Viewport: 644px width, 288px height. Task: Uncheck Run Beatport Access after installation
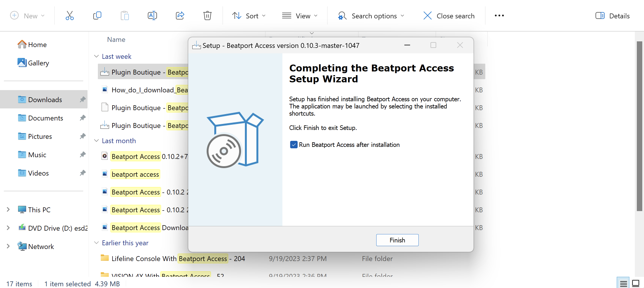294,145
